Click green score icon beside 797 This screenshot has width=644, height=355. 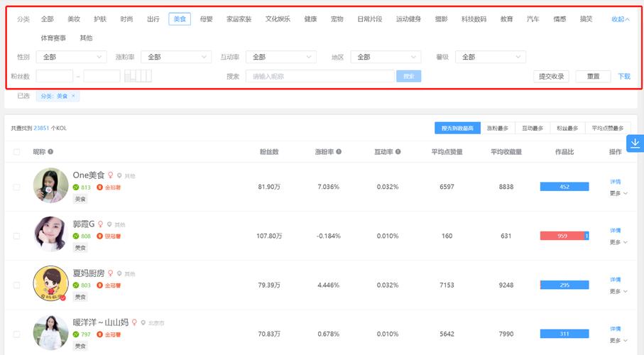76,334
